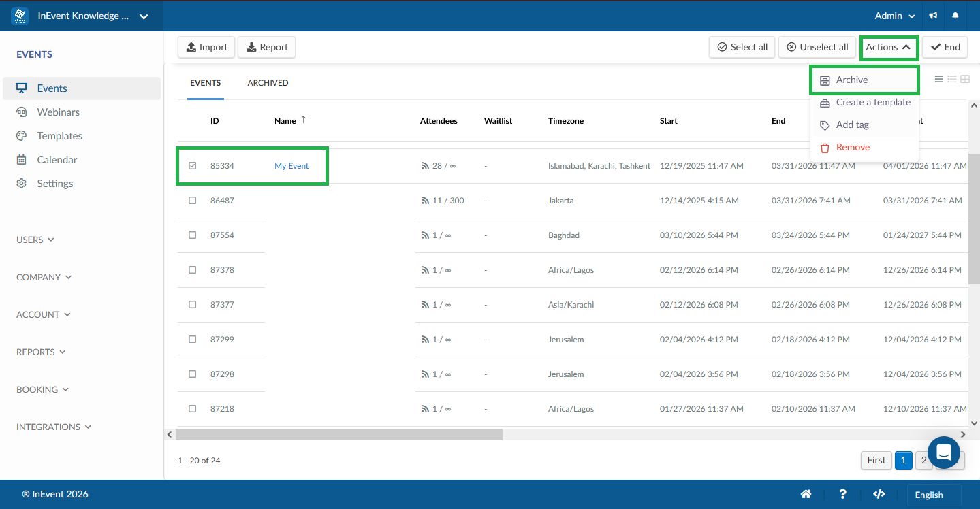Open help via the question mark icon
The image size is (980, 509).
click(x=842, y=494)
